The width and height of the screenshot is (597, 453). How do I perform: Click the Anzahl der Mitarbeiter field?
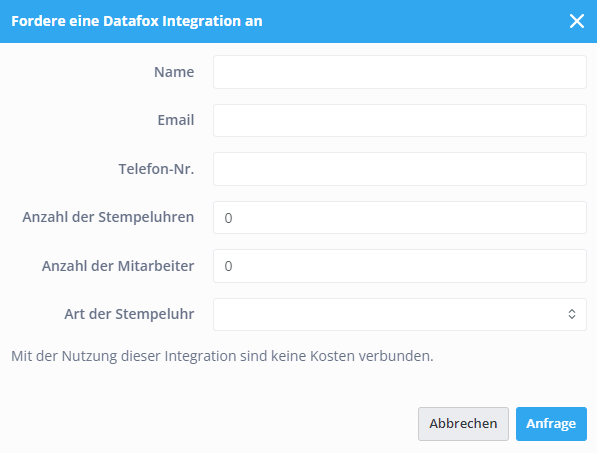coord(400,266)
